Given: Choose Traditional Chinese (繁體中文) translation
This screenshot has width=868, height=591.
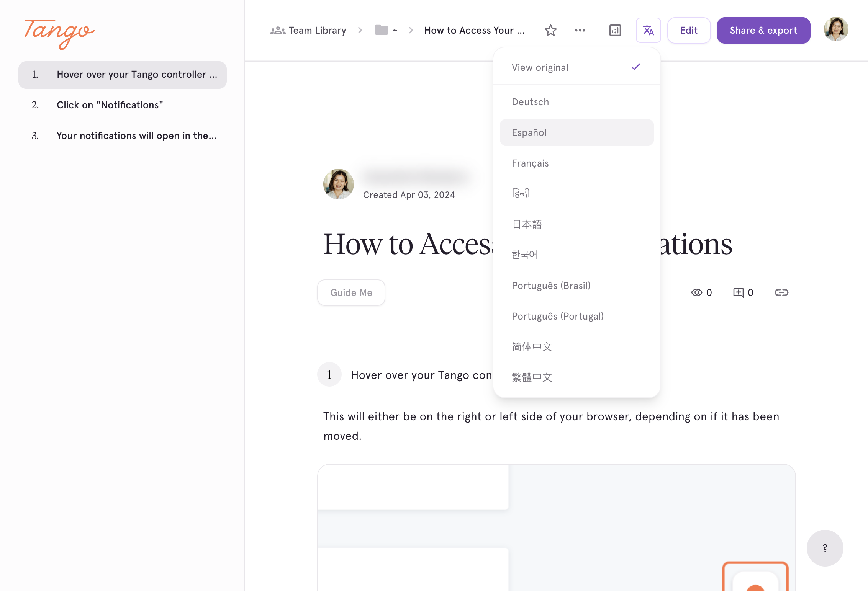Looking at the screenshot, I should click(x=576, y=377).
